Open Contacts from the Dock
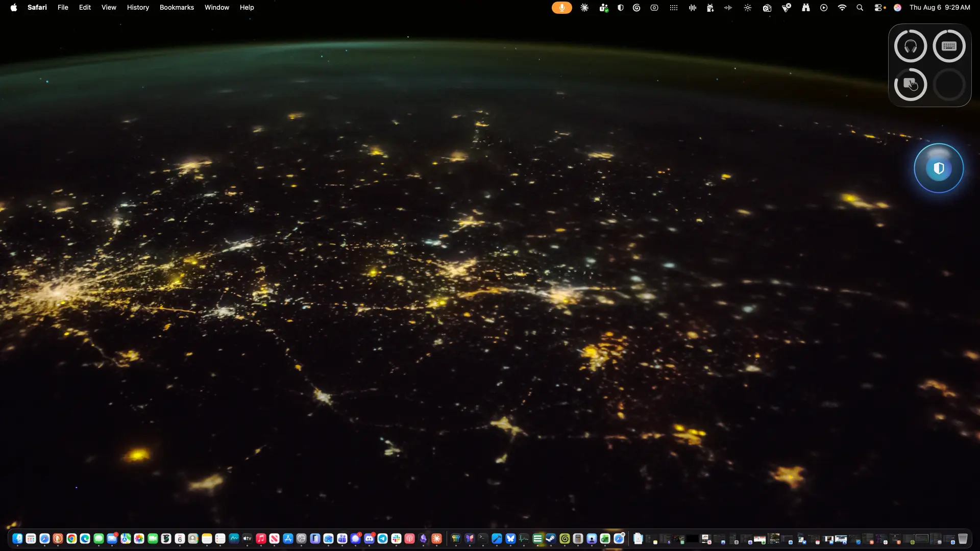 point(193,538)
